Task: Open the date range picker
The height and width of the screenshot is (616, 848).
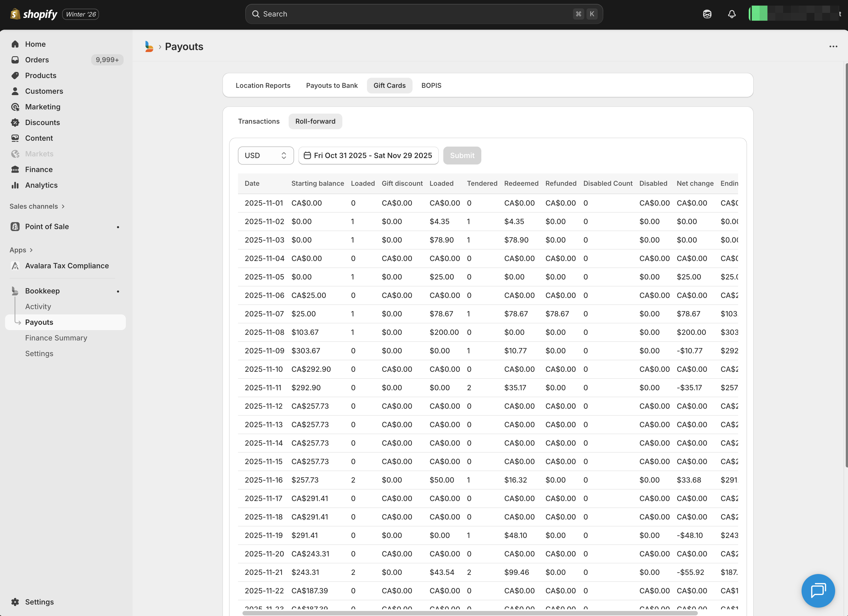Action: point(368,155)
